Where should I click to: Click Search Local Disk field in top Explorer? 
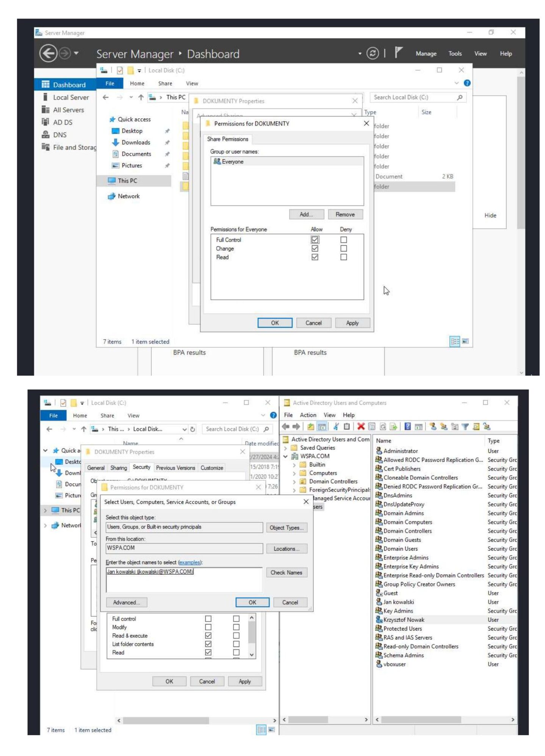(417, 97)
